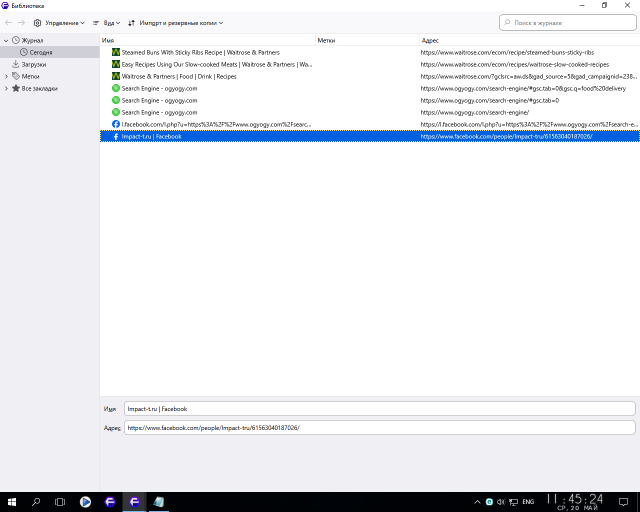Click the teal tray application icon
The image size is (640, 512).
click(489, 502)
